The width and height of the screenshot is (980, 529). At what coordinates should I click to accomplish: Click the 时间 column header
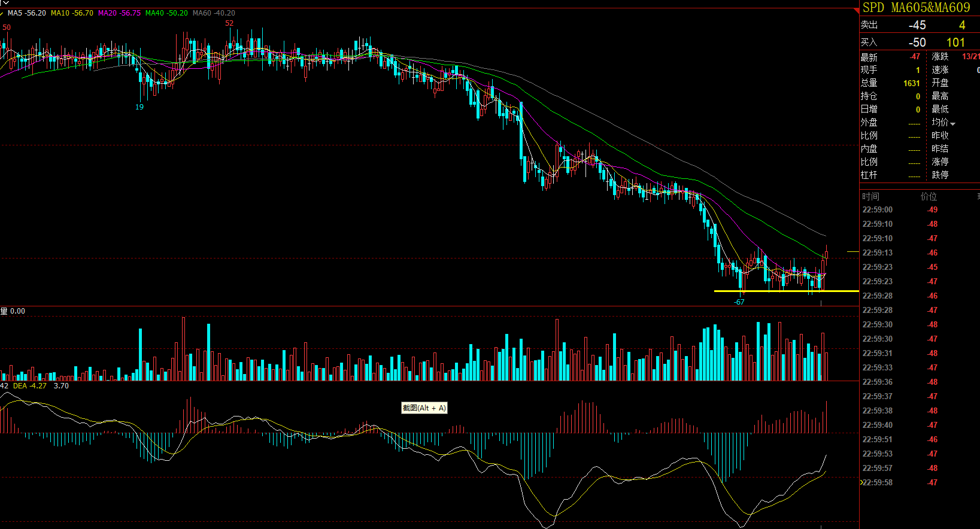click(x=870, y=196)
